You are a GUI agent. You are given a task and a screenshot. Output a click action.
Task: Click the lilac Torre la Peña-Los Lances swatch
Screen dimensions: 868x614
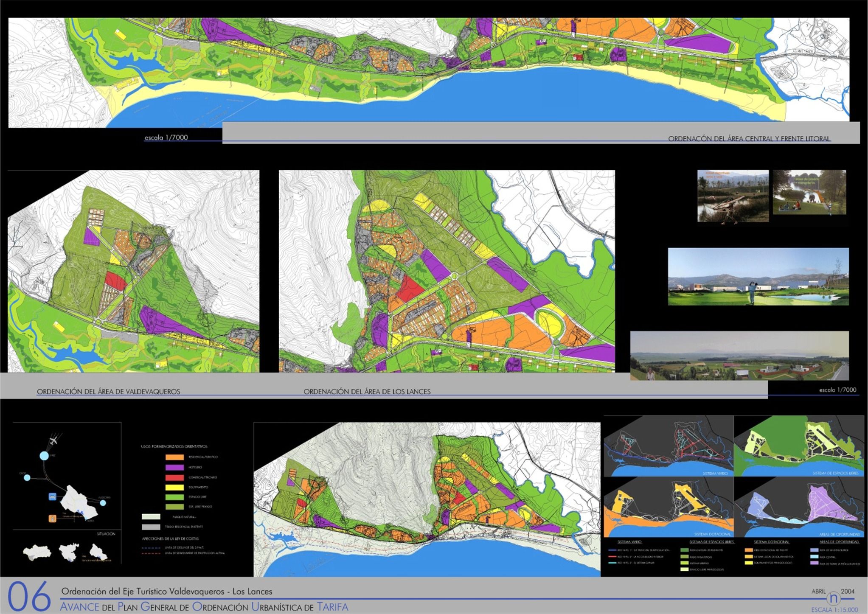click(814, 563)
